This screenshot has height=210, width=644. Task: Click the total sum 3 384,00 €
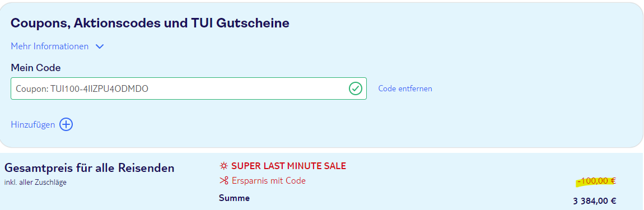click(x=595, y=201)
